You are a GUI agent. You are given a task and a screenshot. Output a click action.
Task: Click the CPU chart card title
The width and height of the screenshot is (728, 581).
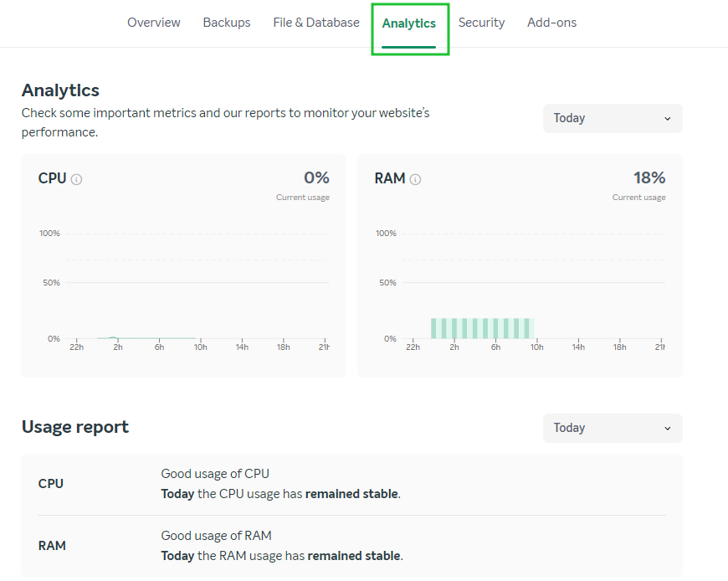(x=53, y=178)
